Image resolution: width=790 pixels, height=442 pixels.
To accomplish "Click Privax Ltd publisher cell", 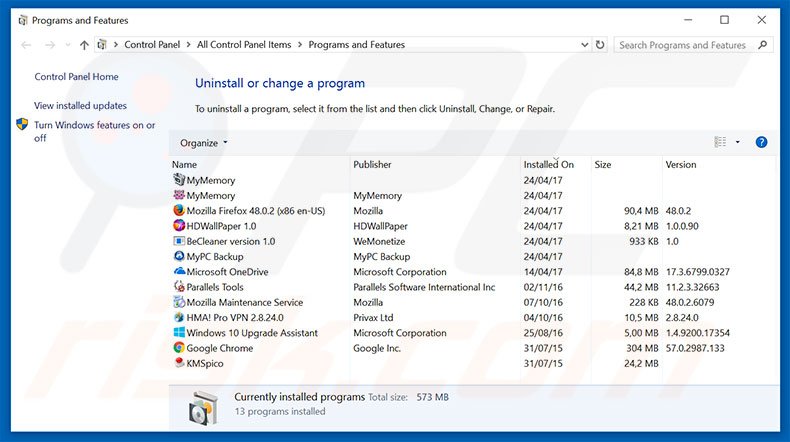I will click(x=373, y=318).
